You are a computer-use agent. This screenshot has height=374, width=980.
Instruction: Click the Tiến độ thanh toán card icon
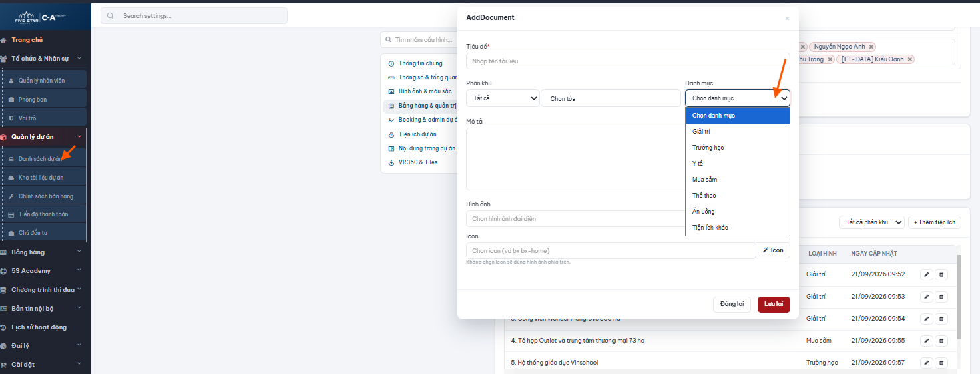[11, 215]
